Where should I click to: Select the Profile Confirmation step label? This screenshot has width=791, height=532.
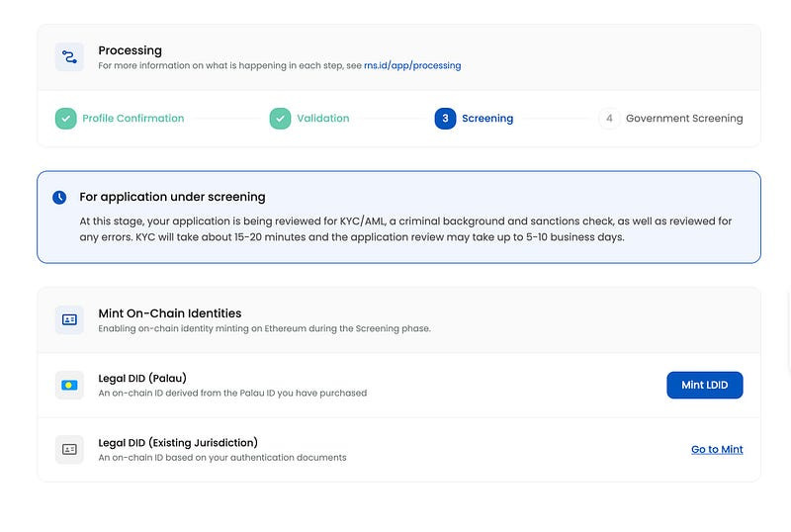click(x=133, y=118)
